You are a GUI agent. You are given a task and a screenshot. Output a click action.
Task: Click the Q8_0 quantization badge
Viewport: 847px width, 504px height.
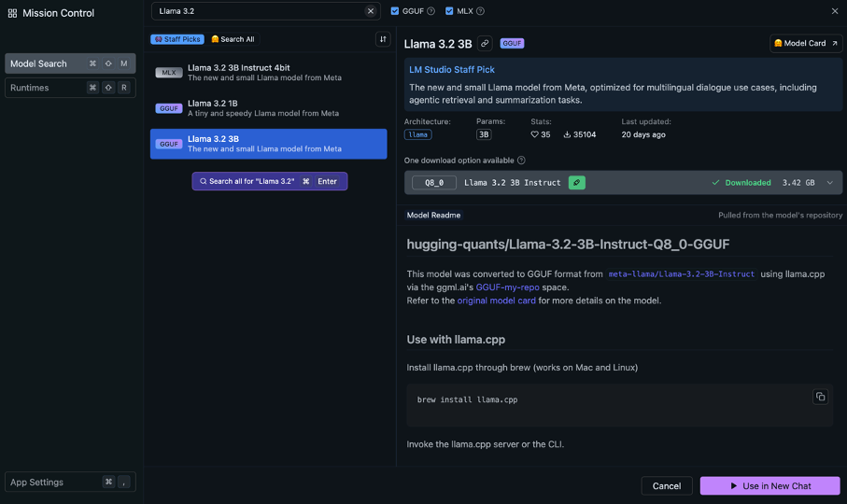pos(434,182)
